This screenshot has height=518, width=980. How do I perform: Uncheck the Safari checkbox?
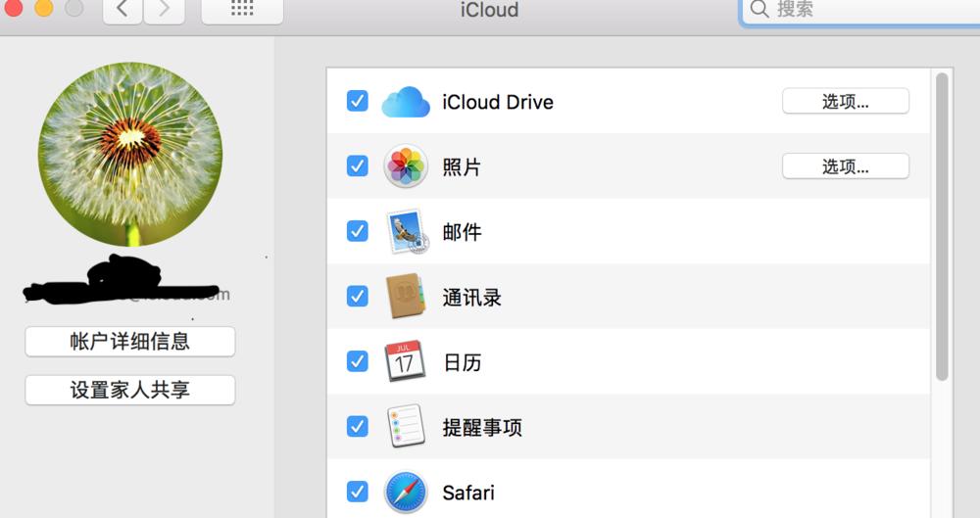358,492
